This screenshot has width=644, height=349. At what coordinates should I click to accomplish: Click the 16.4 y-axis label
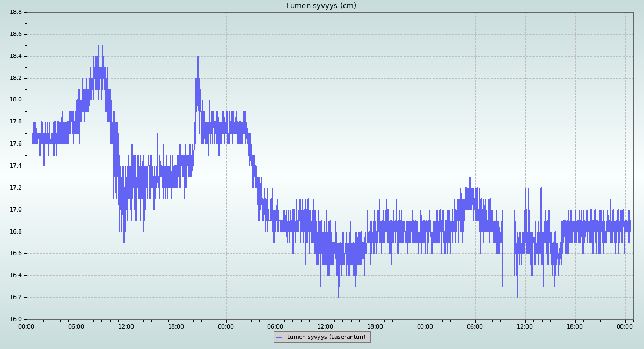tap(15, 275)
